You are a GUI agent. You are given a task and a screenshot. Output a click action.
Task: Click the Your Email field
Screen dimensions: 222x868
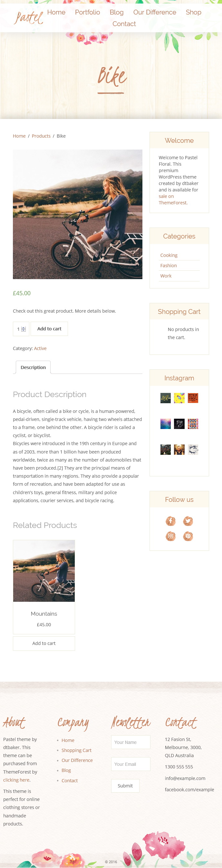pos(131,764)
